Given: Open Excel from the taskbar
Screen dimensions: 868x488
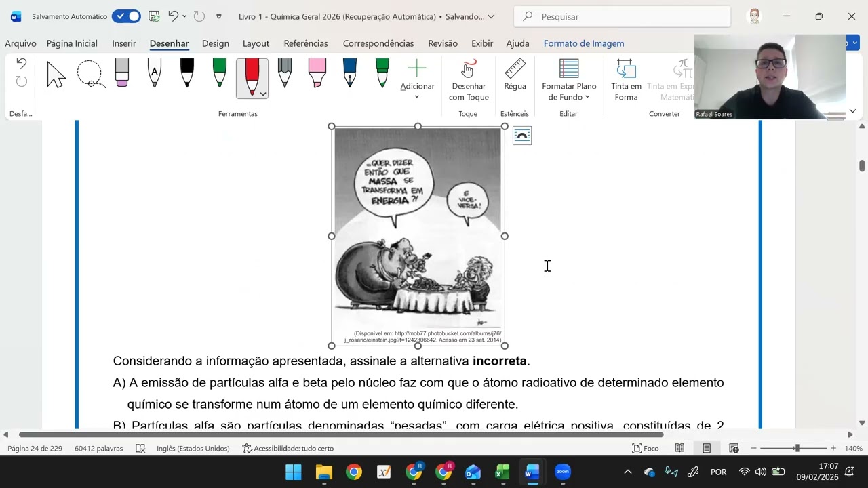Looking at the screenshot, I should click(x=502, y=472).
